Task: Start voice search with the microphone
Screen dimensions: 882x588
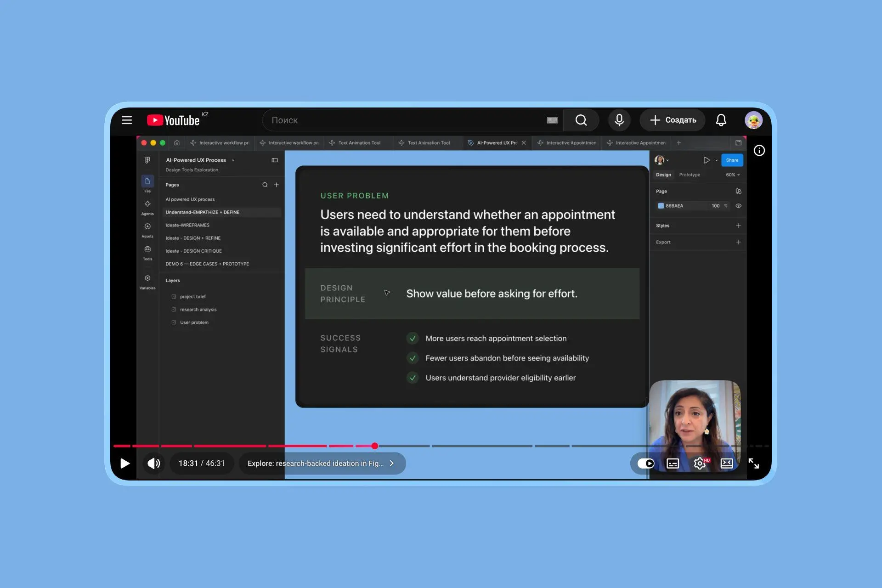Action: pyautogui.click(x=619, y=120)
